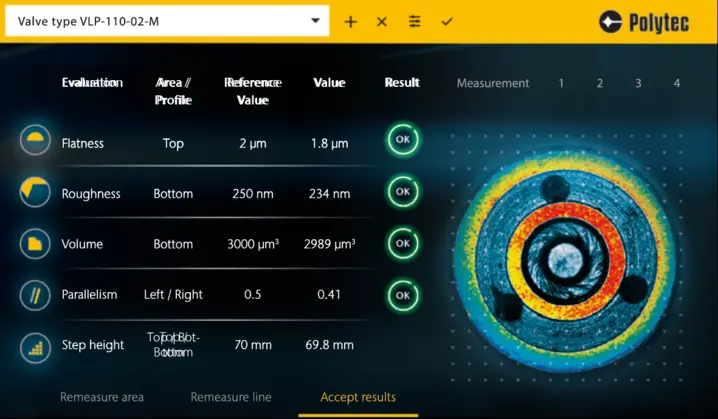Select the Volume evaluation icon
The height and width of the screenshot is (419, 718).
(35, 243)
